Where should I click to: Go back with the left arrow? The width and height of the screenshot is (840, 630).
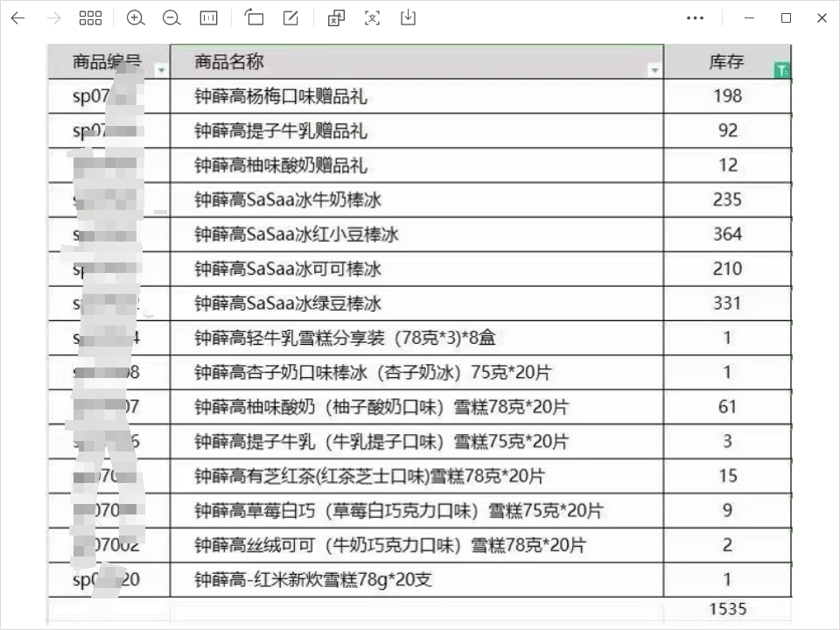point(17,18)
